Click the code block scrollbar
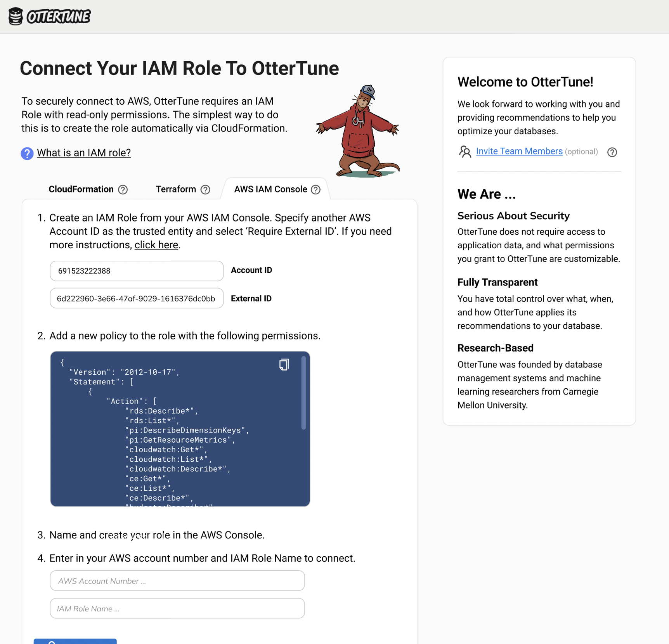The height and width of the screenshot is (644, 669). pyautogui.click(x=303, y=393)
